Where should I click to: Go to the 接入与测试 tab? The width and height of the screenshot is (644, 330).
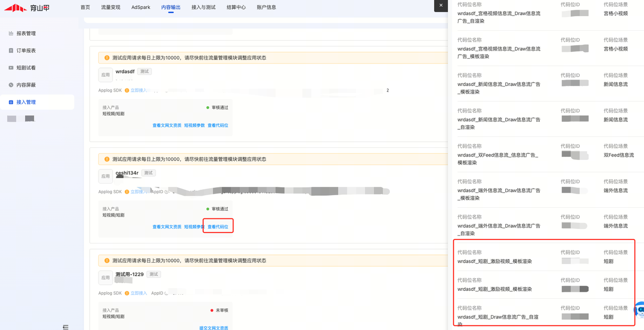pos(203,8)
